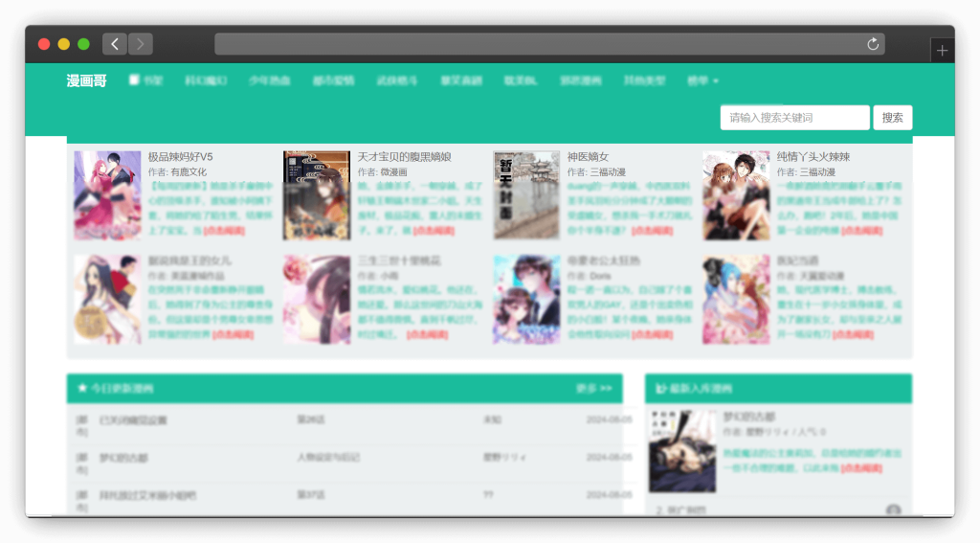Open the 梦幻的古都 cover in newest comics panel
This screenshot has width=980, height=543.
682,451
